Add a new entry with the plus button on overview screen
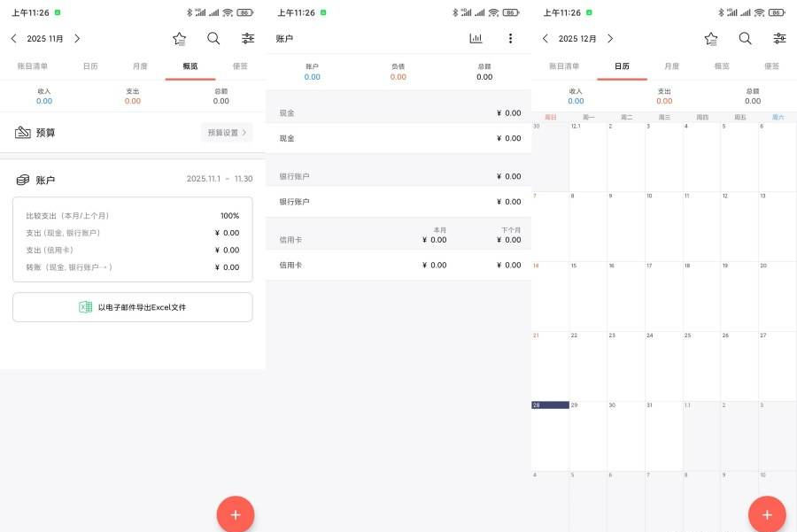The width and height of the screenshot is (797, 532). pos(236,514)
